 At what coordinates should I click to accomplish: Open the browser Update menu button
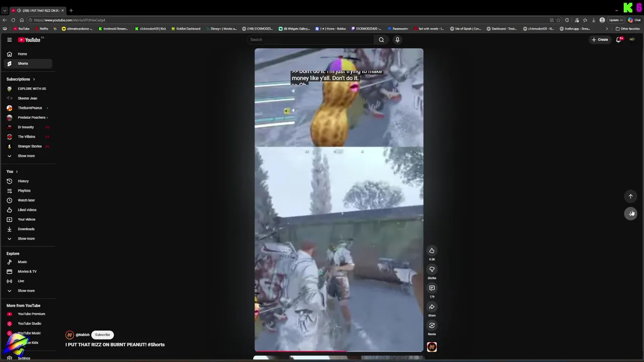click(616, 20)
